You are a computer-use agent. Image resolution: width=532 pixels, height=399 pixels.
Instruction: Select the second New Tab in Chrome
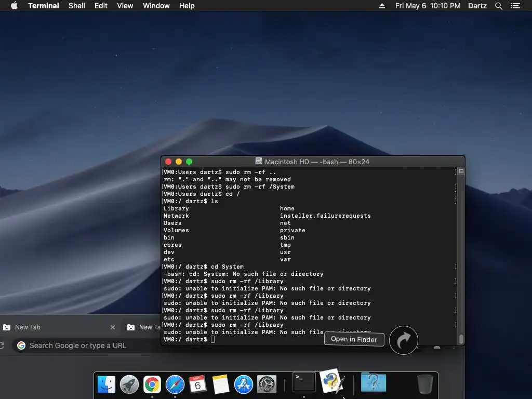pyautogui.click(x=142, y=327)
